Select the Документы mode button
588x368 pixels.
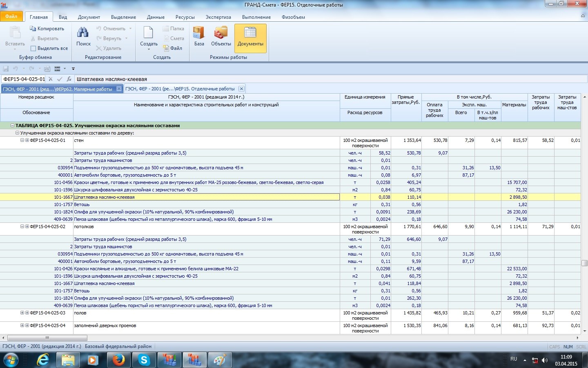coord(250,37)
